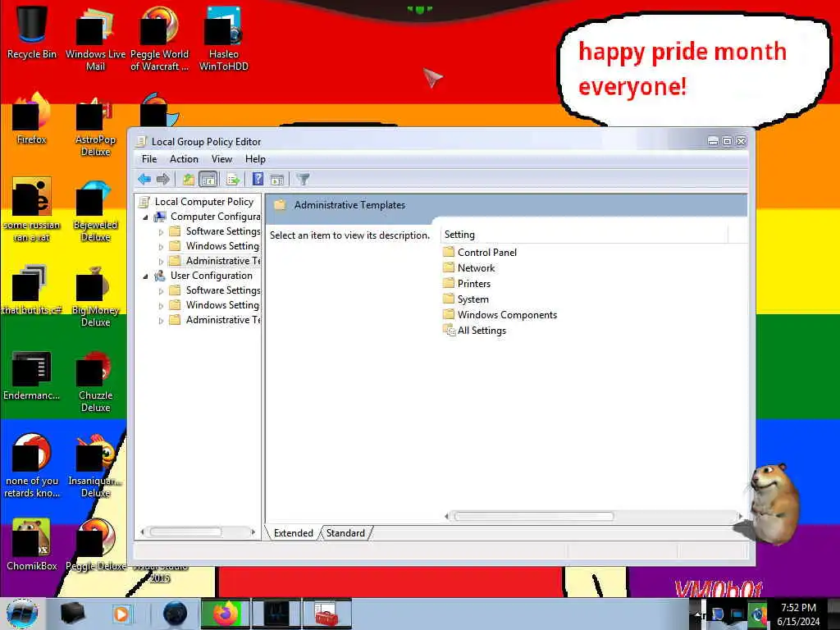
Task: Expand Administrative Templates under Computer Configuration
Action: pos(161,262)
